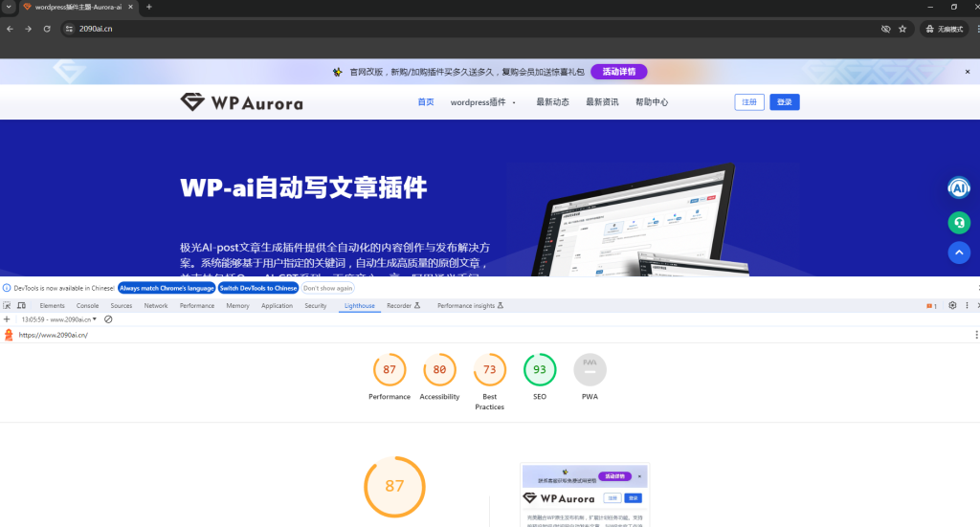This screenshot has height=527, width=980.
Task: Click the orange issues counter badge
Action: point(931,306)
